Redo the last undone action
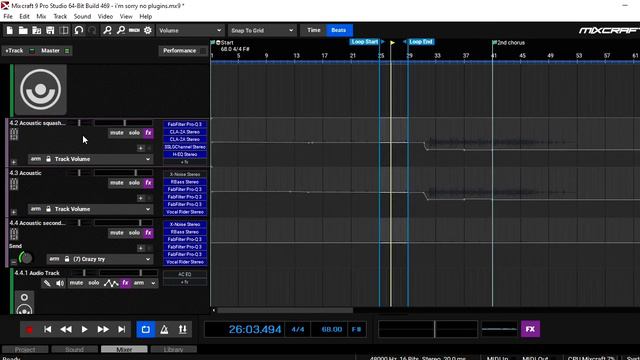Viewport: 640px width, 360px height. click(x=92, y=30)
